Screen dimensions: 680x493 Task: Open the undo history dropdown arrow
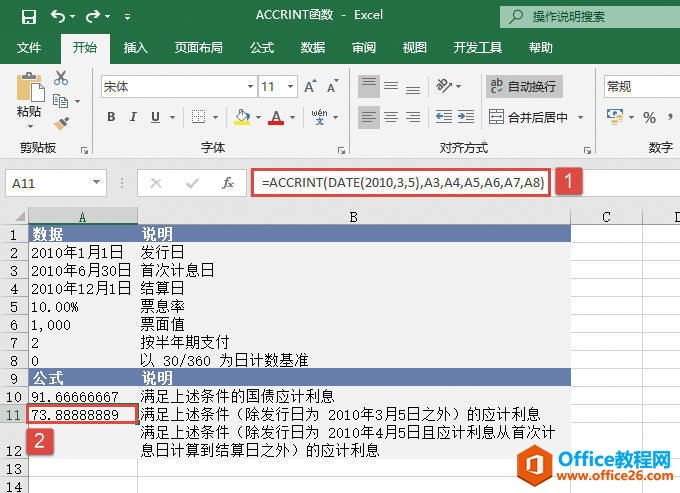(x=72, y=17)
